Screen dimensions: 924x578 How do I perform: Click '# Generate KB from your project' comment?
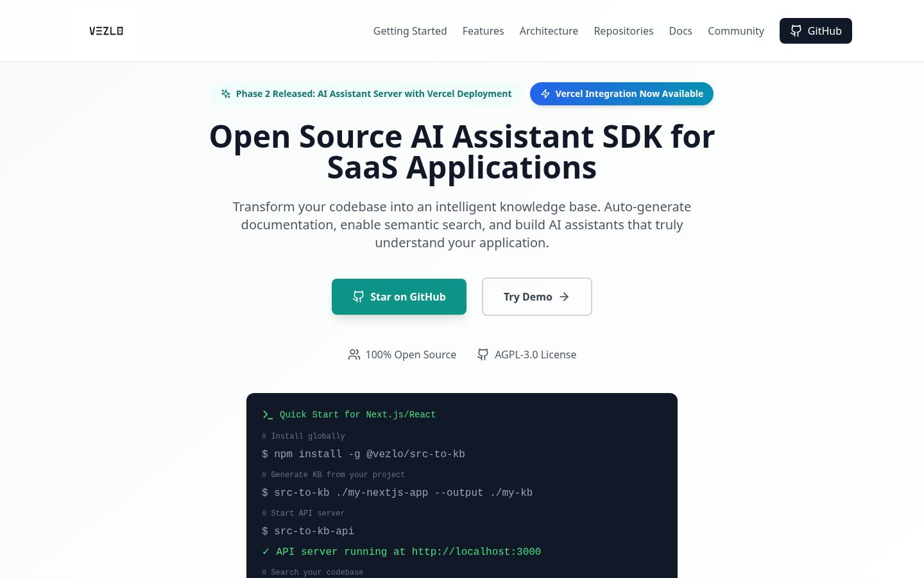[333, 475]
